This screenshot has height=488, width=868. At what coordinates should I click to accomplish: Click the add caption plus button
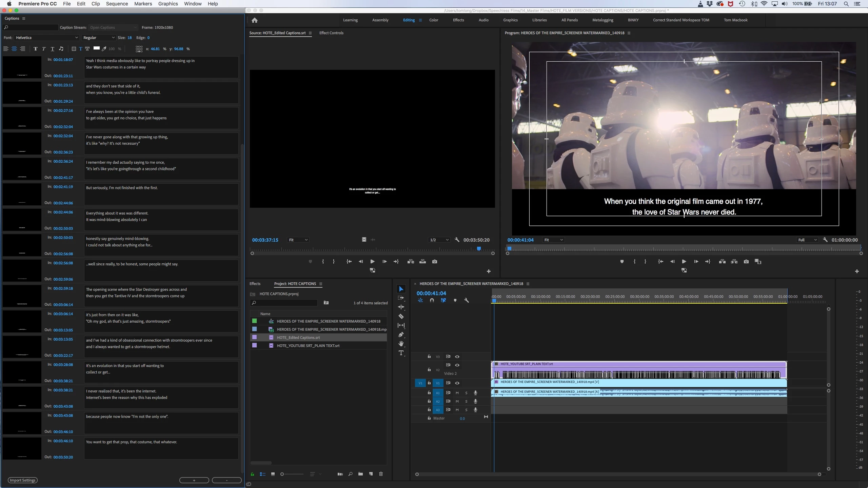(194, 480)
